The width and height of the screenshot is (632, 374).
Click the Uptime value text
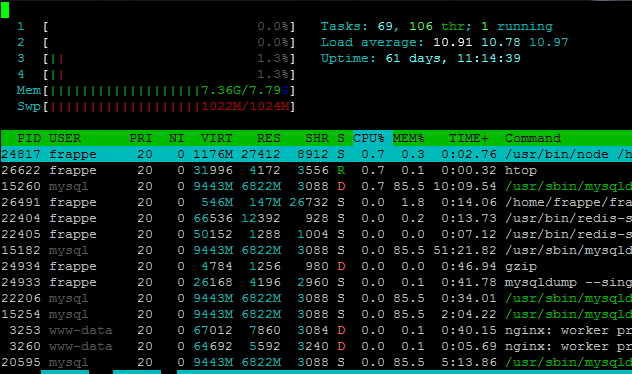click(453, 58)
